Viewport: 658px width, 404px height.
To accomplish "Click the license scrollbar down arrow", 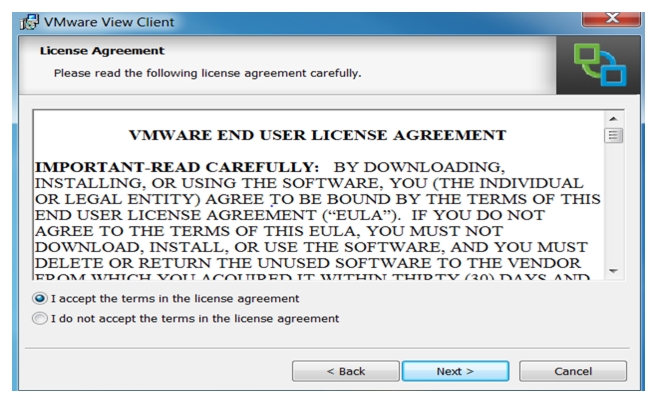I will [614, 271].
